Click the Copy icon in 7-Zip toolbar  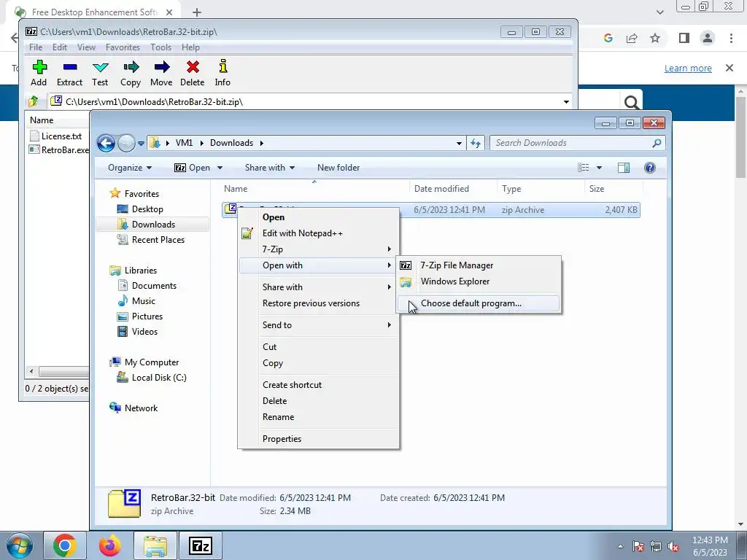[x=131, y=67]
